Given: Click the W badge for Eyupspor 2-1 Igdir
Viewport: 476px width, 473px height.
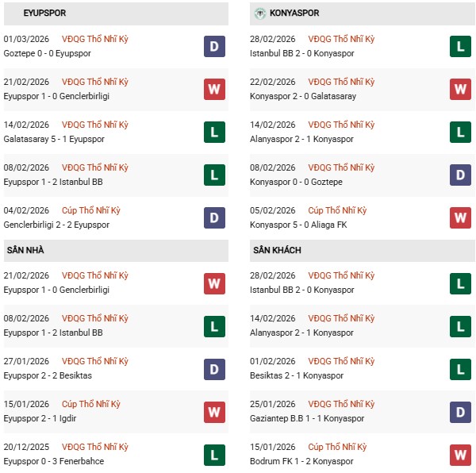Looking at the screenshot, I should (213, 411).
